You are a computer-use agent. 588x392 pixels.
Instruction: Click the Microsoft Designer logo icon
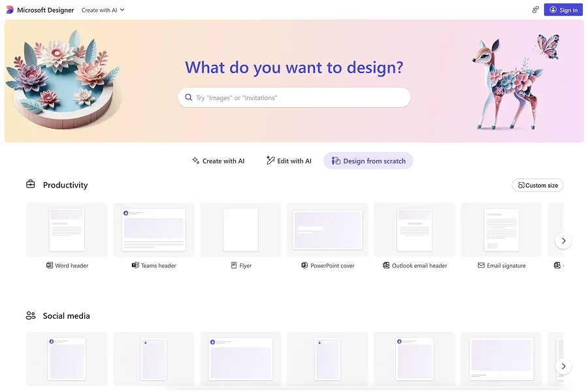click(10, 10)
